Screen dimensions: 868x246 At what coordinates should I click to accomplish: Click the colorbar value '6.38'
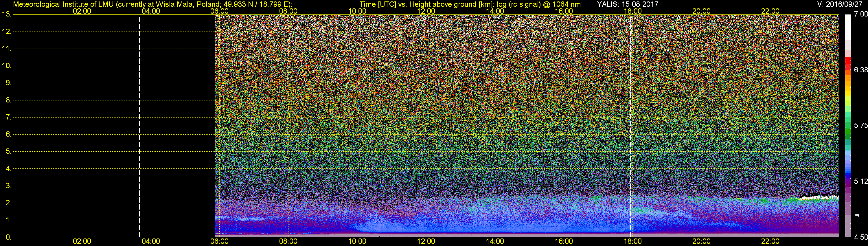[x=860, y=70]
